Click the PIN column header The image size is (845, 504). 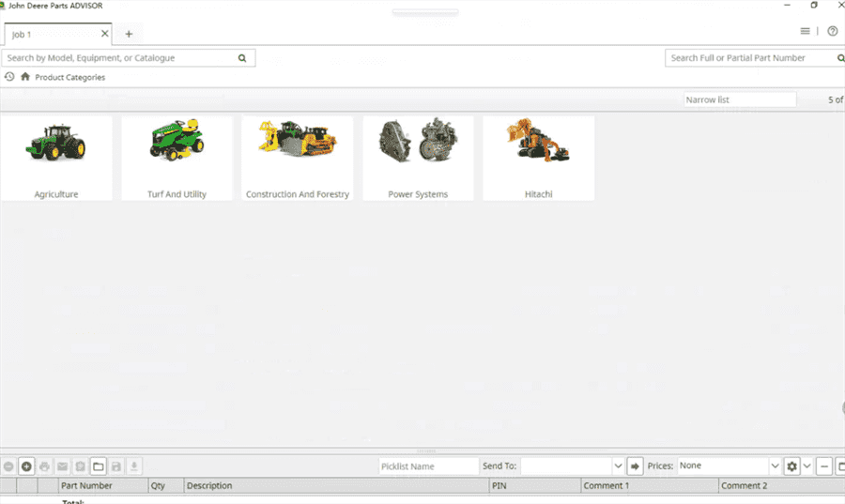tap(536, 485)
